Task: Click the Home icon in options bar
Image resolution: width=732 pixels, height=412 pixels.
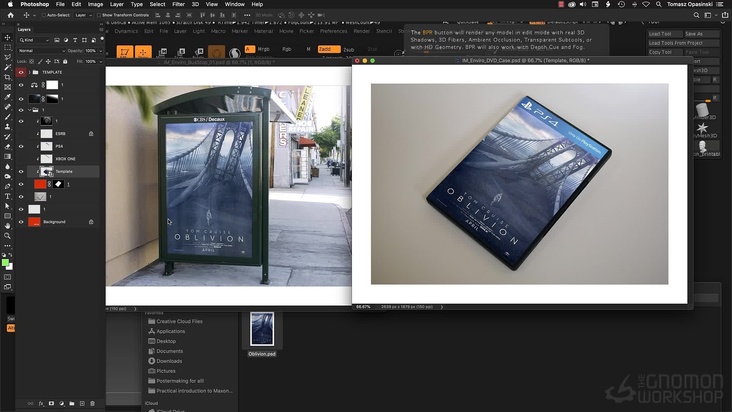Action: point(10,15)
